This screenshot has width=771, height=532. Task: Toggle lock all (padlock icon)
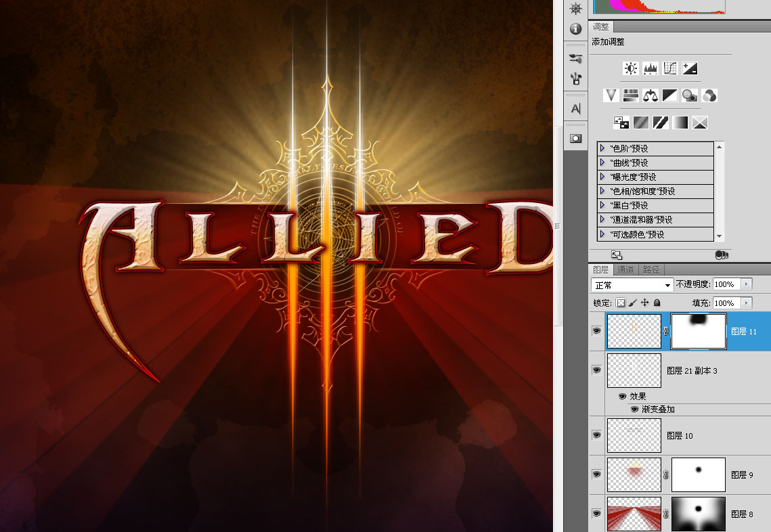[657, 303]
